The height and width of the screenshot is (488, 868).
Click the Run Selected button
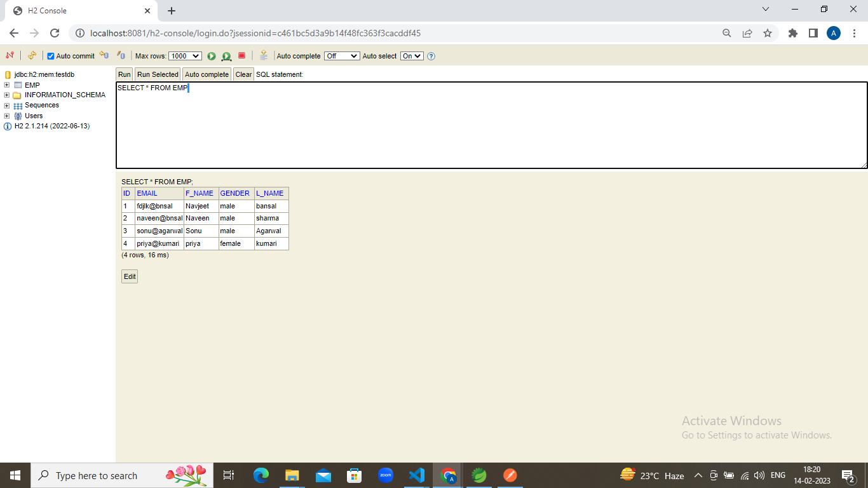pos(158,74)
